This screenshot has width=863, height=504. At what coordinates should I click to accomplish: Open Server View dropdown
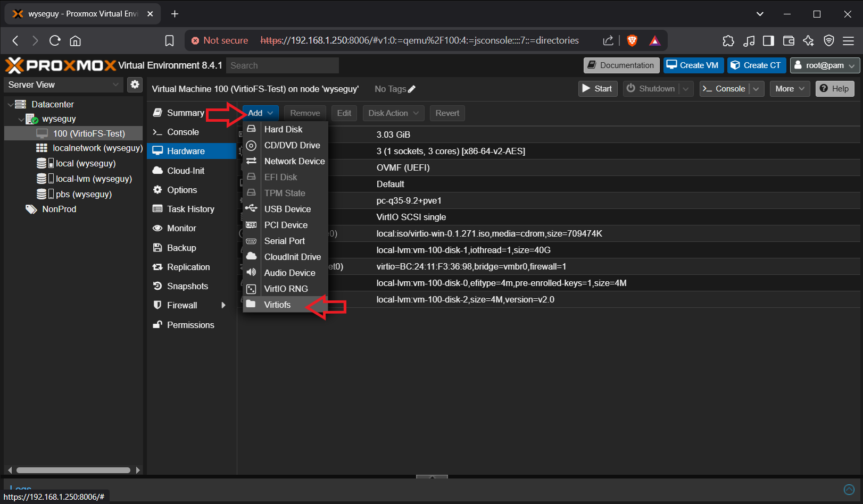[x=63, y=85]
